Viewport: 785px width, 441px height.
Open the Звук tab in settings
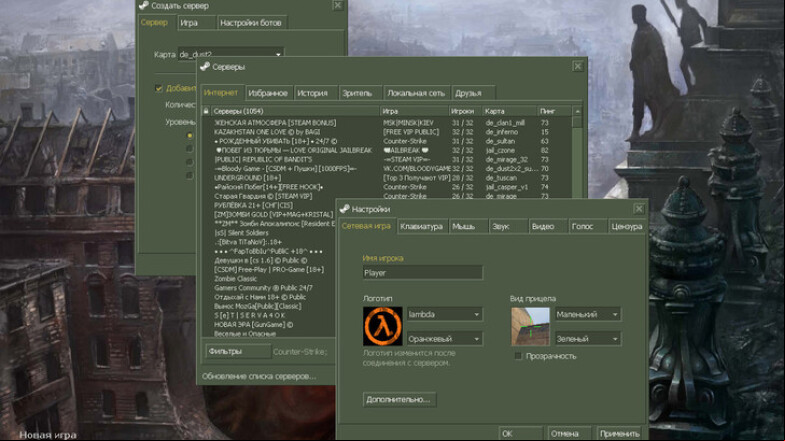[508, 227]
